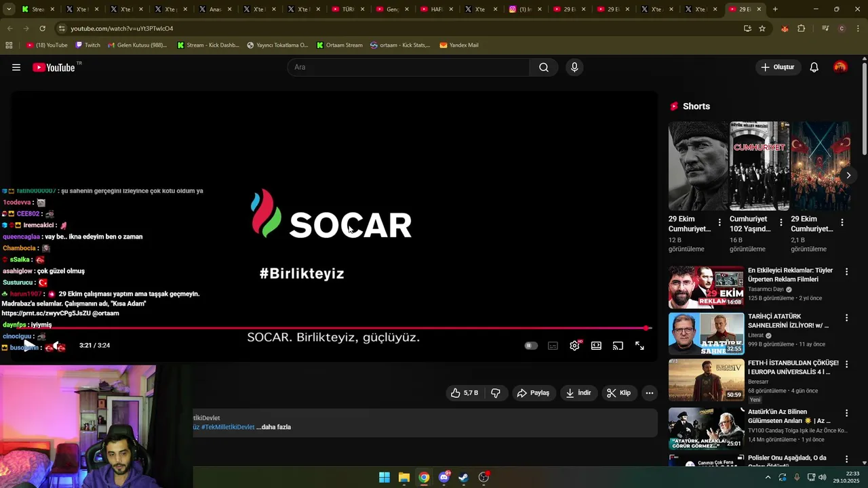Dislike the video
The image size is (868, 488).
(x=496, y=393)
